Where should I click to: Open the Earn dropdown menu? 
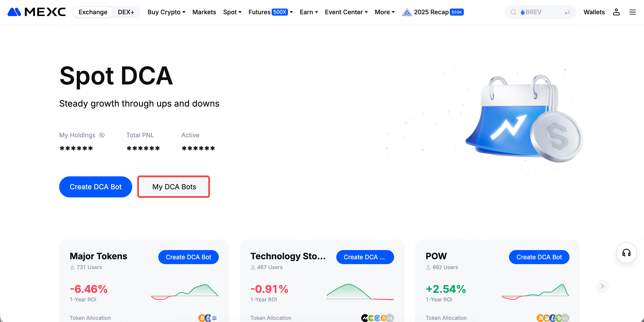point(308,12)
